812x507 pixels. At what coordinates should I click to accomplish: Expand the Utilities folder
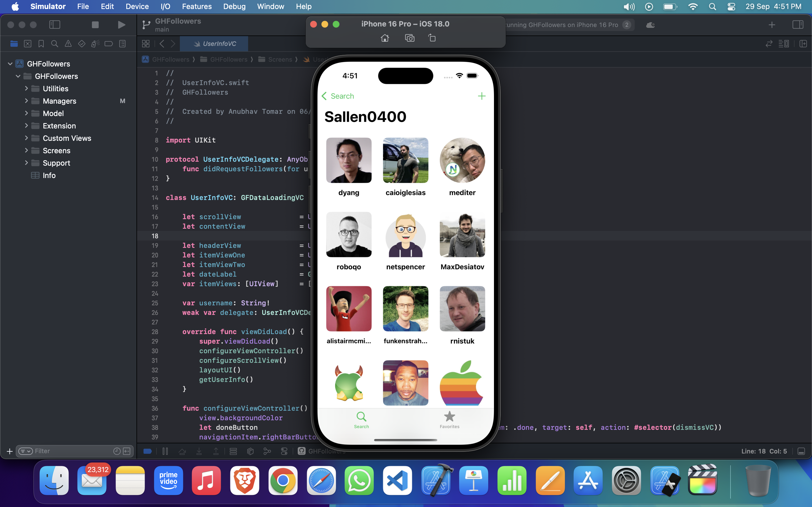(x=26, y=88)
